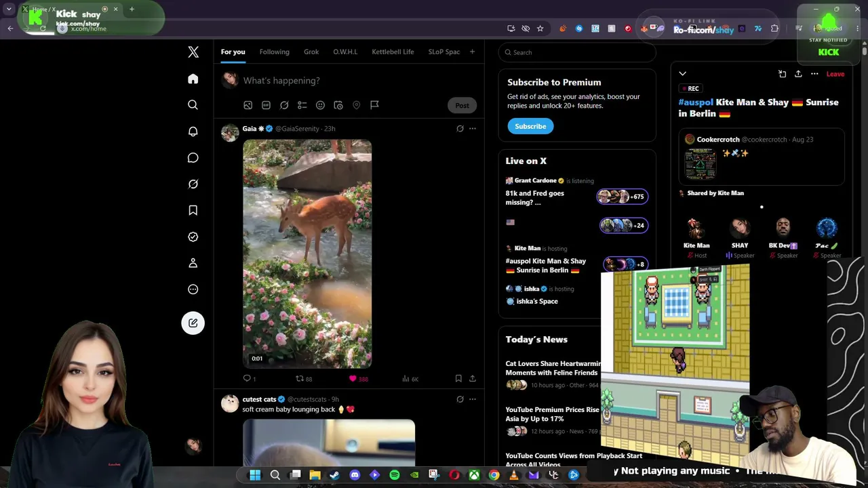Open Discord from the taskbar
Image resolution: width=868 pixels, height=488 pixels.
pyautogui.click(x=355, y=475)
